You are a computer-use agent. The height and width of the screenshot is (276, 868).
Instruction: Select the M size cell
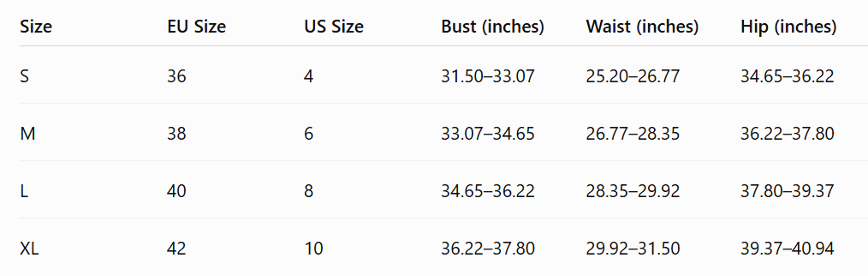click(27, 133)
